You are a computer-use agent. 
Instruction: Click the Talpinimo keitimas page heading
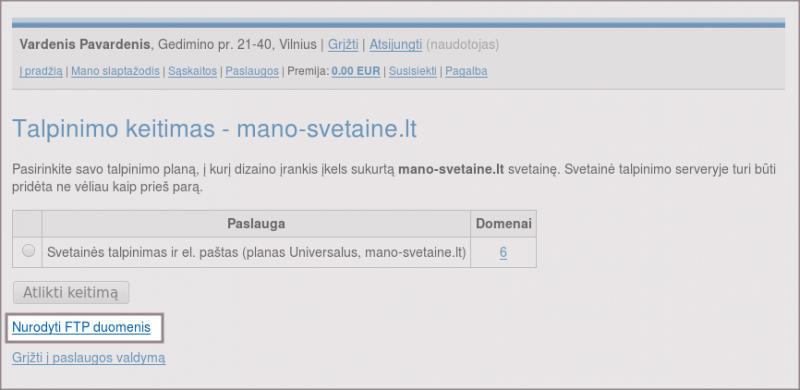[x=214, y=129]
